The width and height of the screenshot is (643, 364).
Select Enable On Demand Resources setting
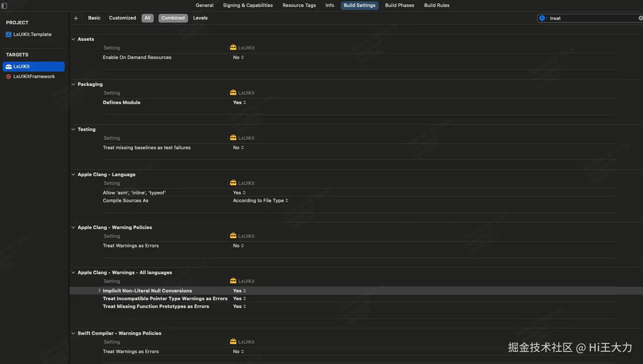click(x=137, y=57)
